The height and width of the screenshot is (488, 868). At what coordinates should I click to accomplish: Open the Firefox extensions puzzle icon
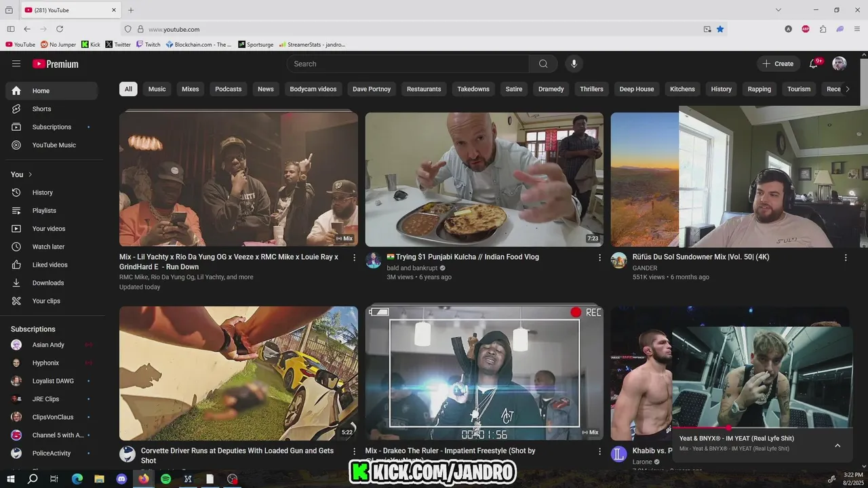tap(823, 29)
